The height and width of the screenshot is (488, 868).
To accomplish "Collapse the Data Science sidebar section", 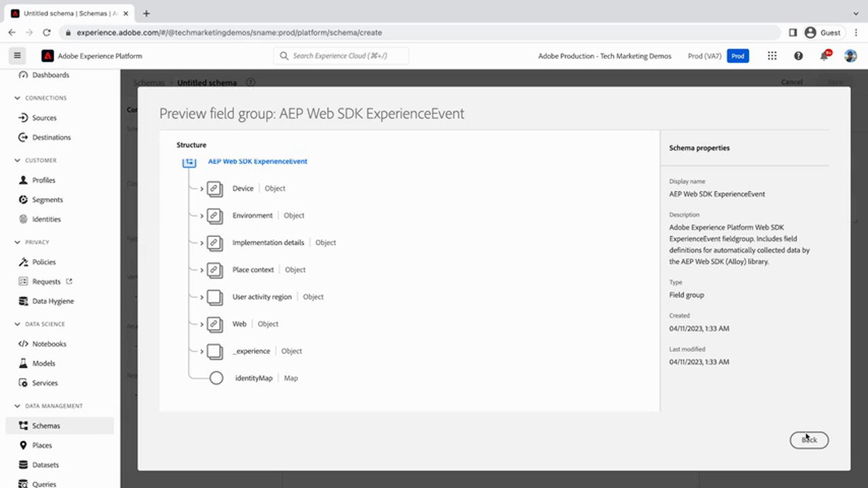I will [18, 324].
